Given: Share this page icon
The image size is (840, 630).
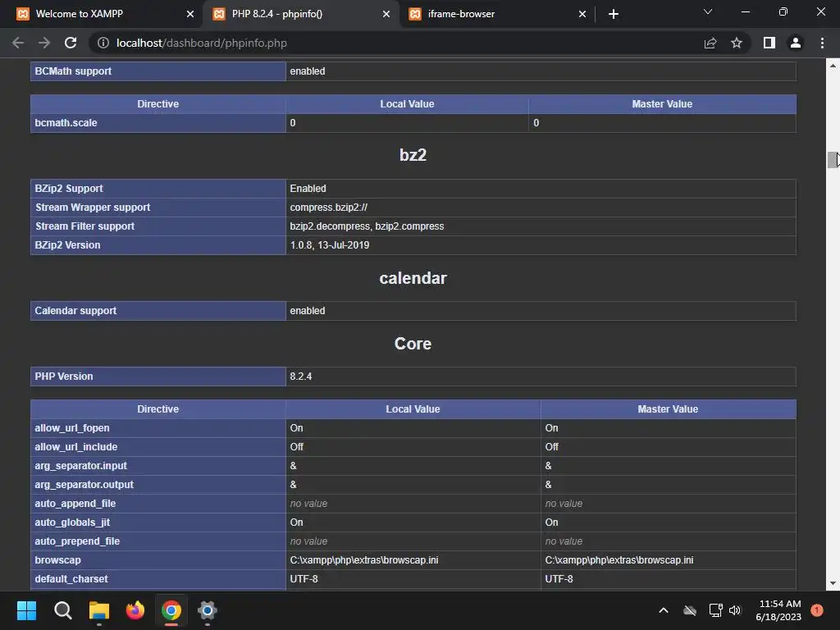Looking at the screenshot, I should click(710, 43).
